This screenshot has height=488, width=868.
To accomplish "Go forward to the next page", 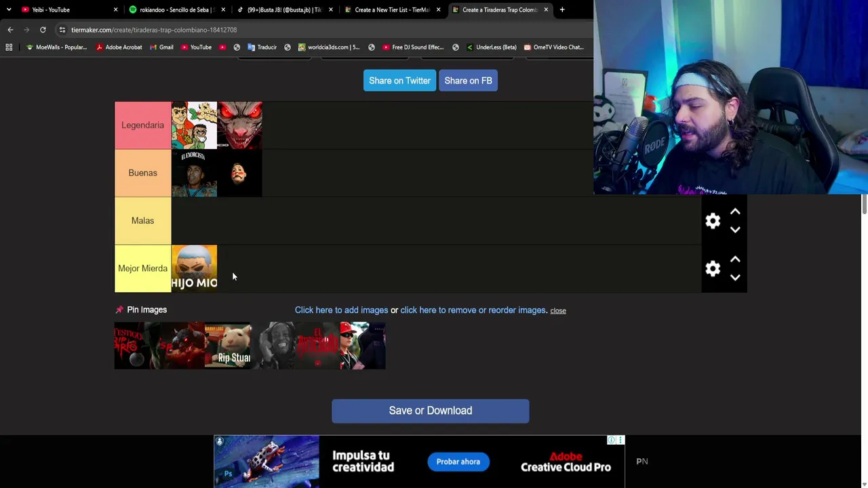I will pos(26,30).
